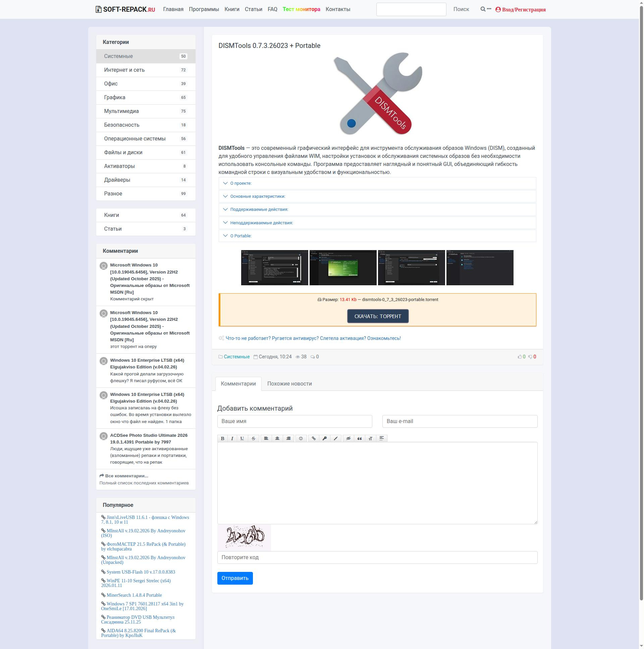The height and width of the screenshot is (649, 644).
Task: Expand the 'О Portable' section
Action: [x=240, y=236]
